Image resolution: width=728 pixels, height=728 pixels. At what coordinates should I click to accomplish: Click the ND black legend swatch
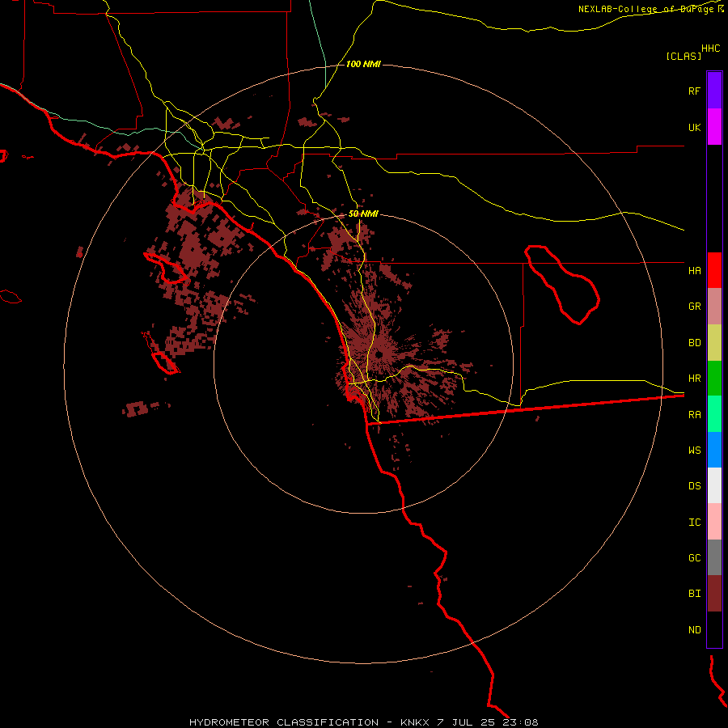pos(714,629)
